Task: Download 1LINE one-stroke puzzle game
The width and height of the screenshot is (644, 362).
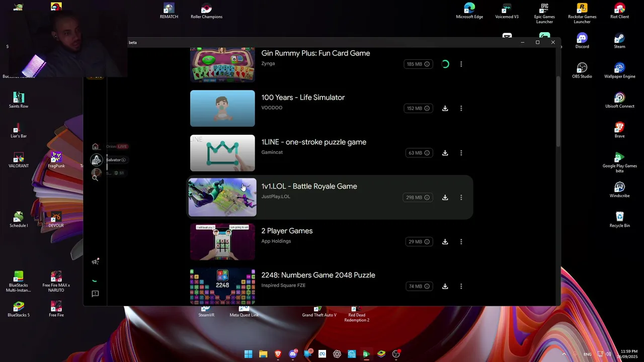Action: (445, 153)
